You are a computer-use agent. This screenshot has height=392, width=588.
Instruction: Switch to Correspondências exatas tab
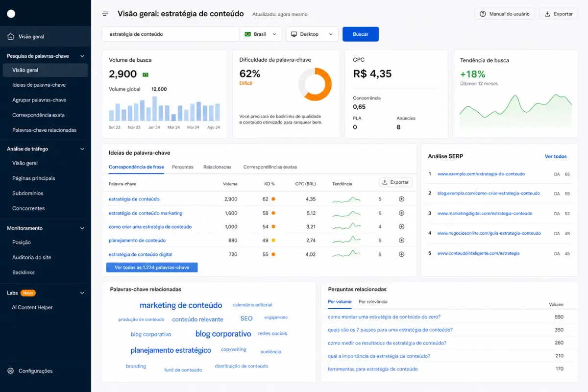(x=270, y=167)
